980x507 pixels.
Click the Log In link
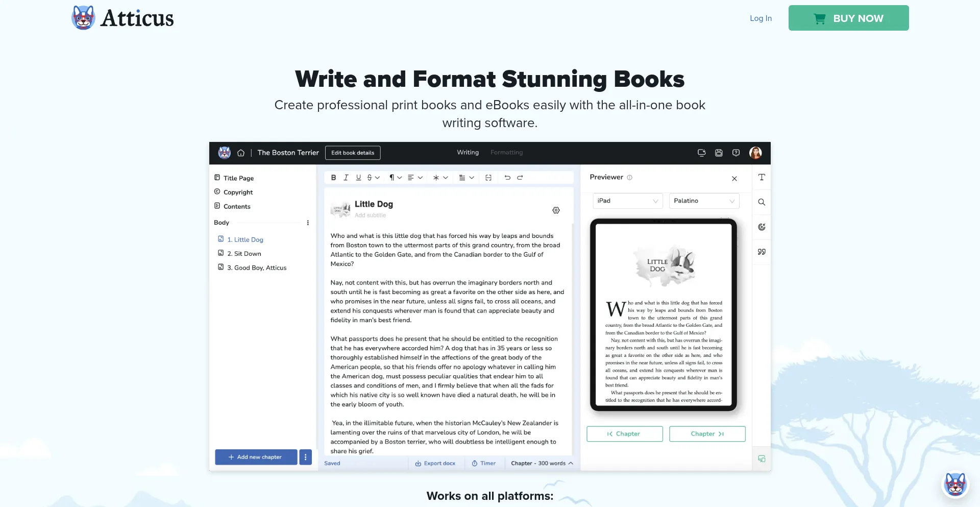pos(761,18)
